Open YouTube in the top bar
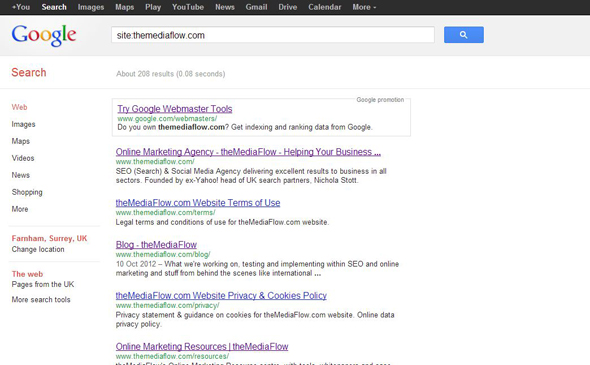The width and height of the screenshot is (590, 365). tap(188, 7)
